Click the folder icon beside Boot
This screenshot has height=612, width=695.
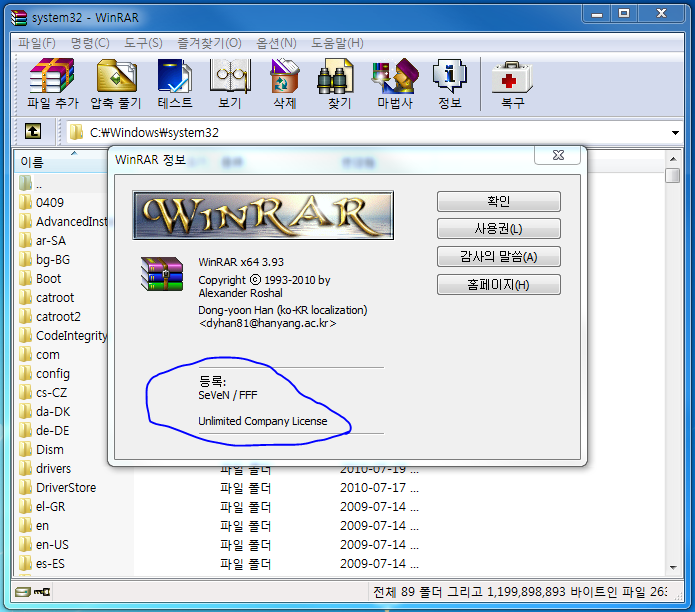[x=26, y=278]
